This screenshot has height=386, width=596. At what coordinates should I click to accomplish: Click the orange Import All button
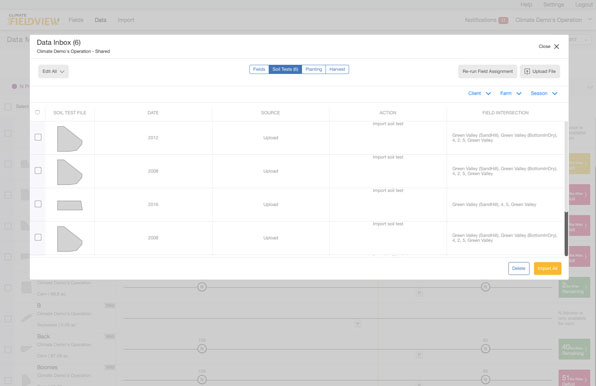click(x=547, y=268)
